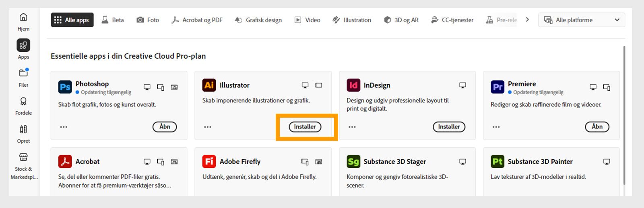Screen dimensions: 644x208
Task: Click Acrobat's desktop platform icon
Action: [147, 162]
